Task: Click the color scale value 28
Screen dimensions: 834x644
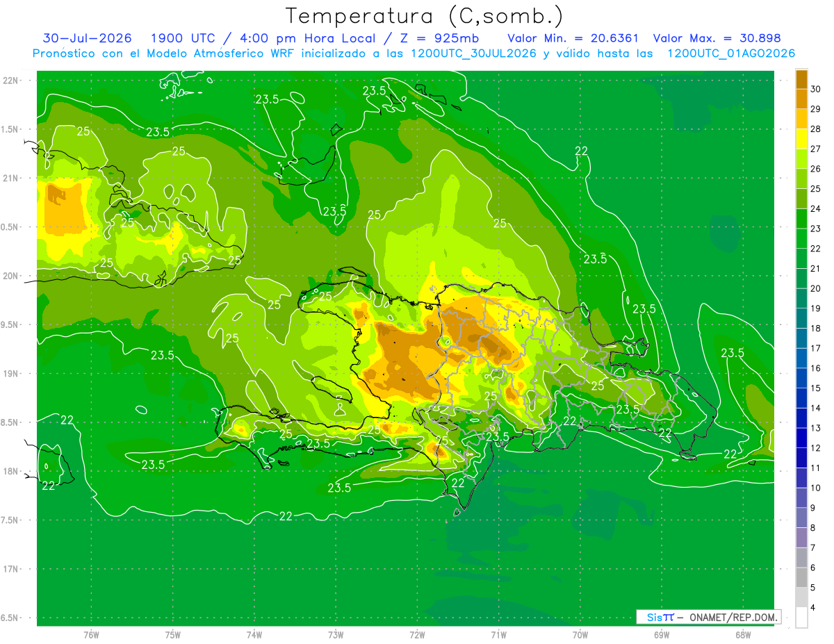Action: (816, 129)
